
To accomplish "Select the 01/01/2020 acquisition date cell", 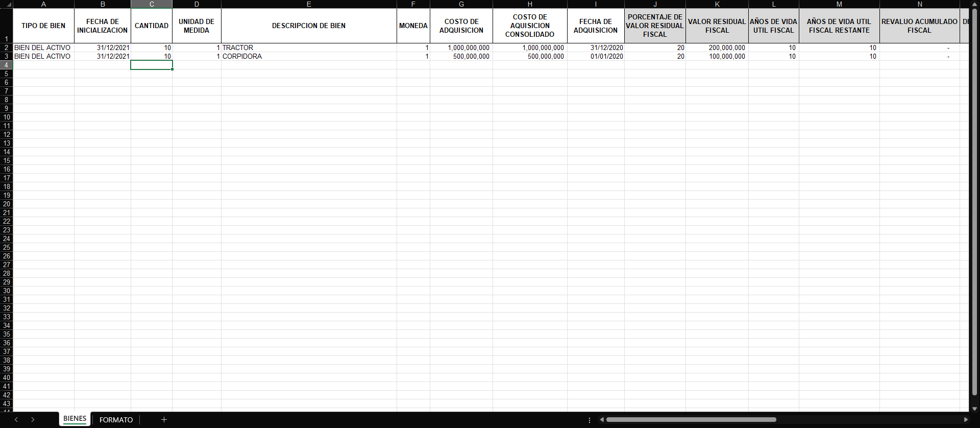I will pos(596,57).
